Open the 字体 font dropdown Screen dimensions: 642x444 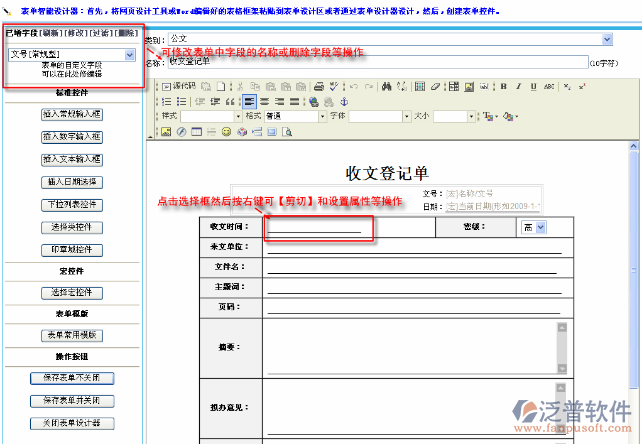coord(407,116)
